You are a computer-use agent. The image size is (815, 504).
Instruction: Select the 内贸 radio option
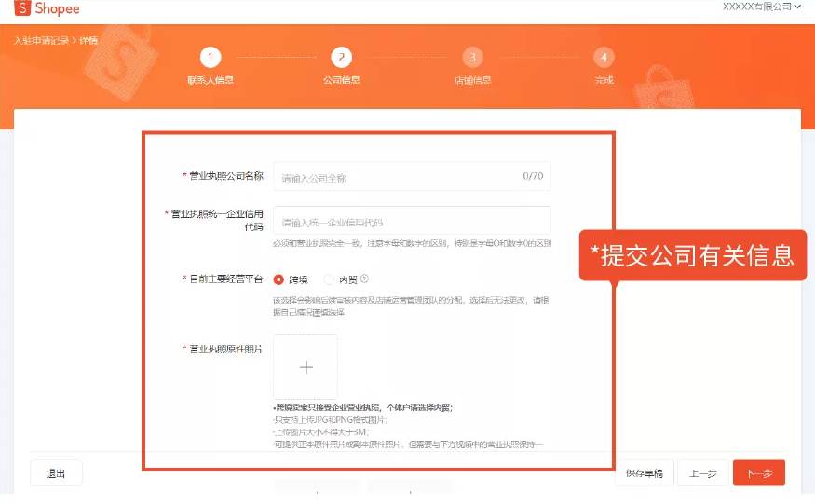point(329,279)
